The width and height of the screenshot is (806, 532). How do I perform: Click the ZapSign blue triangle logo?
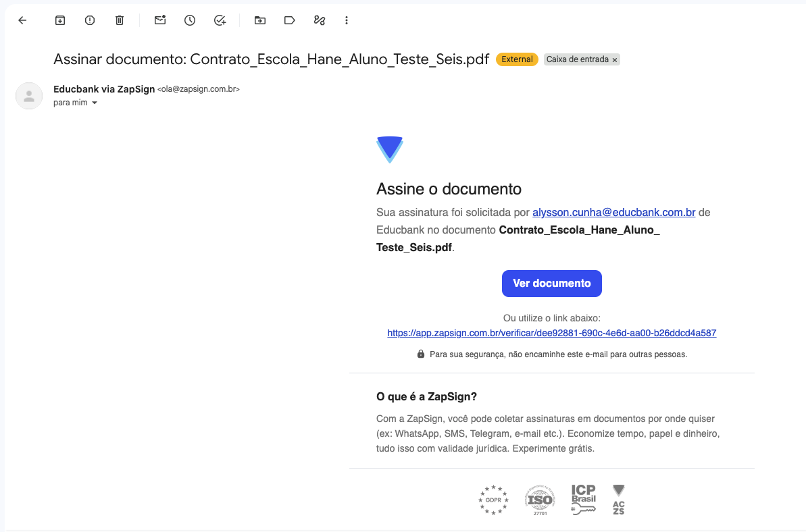tap(390, 149)
